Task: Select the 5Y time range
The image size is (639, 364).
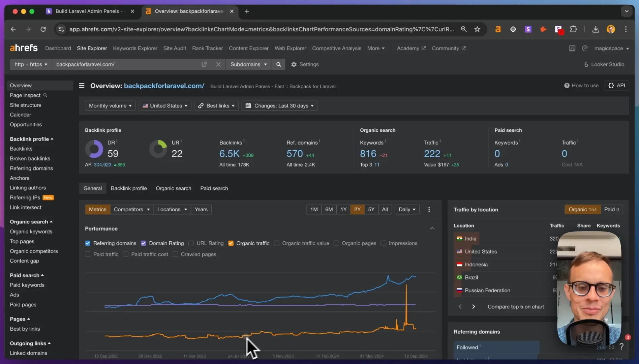Action: 371,209
